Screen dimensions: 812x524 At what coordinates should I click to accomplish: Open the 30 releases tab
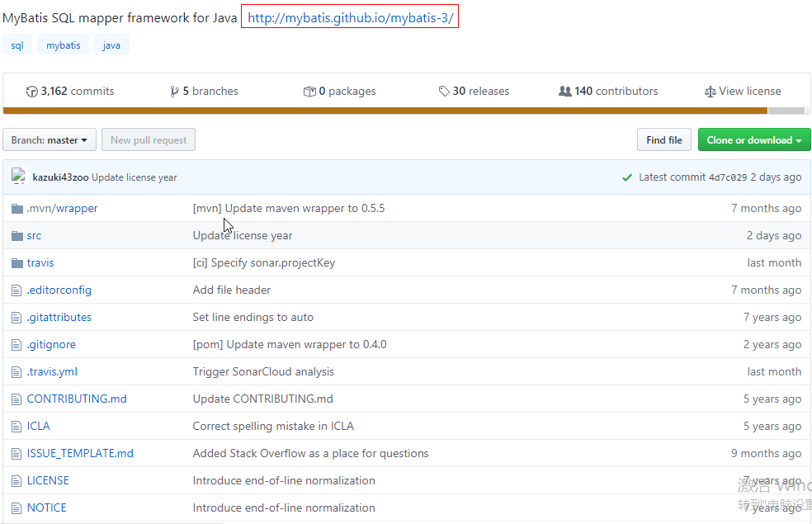474,91
